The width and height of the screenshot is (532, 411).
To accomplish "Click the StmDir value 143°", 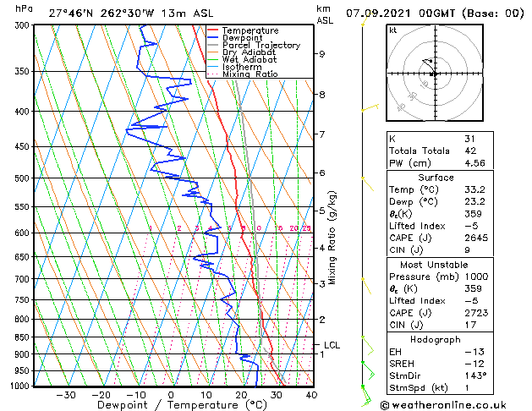I will click(x=475, y=375).
